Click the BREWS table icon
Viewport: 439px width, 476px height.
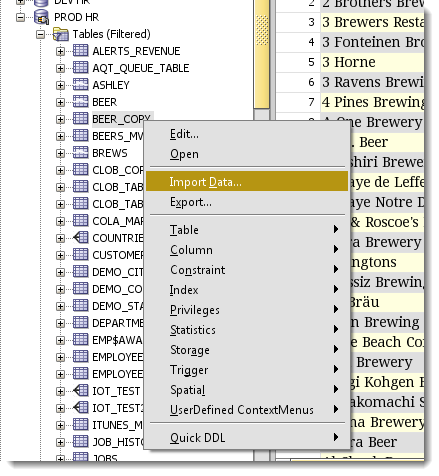click(x=80, y=153)
